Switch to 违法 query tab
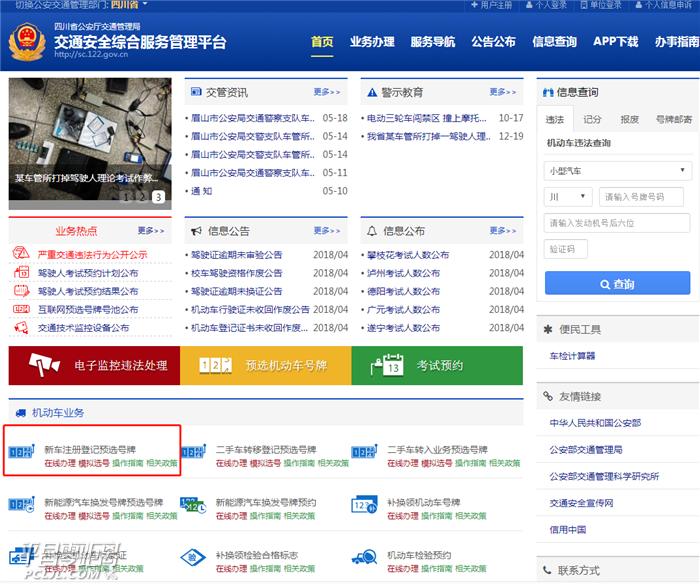The height and width of the screenshot is (585, 700). 554,119
